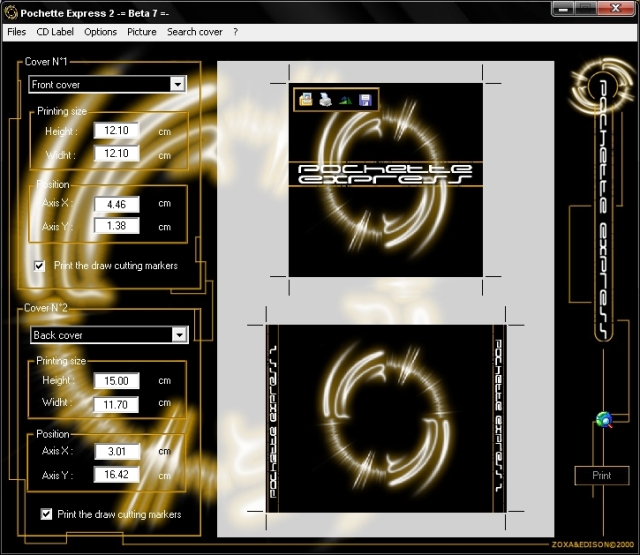
Task: Open the CD Label menu
Action: [x=55, y=32]
